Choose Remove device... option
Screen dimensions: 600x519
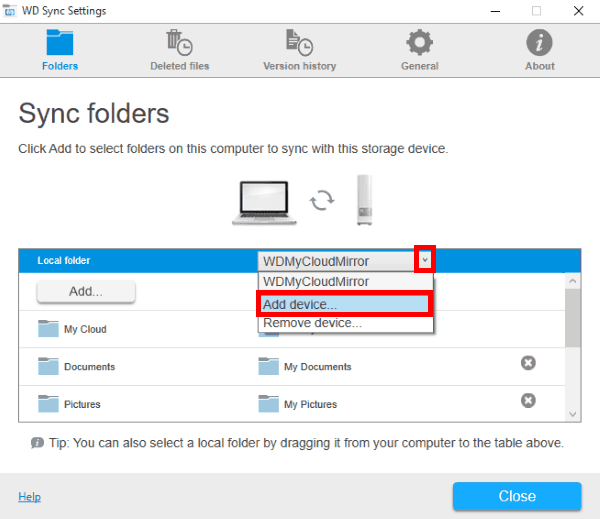(346, 323)
